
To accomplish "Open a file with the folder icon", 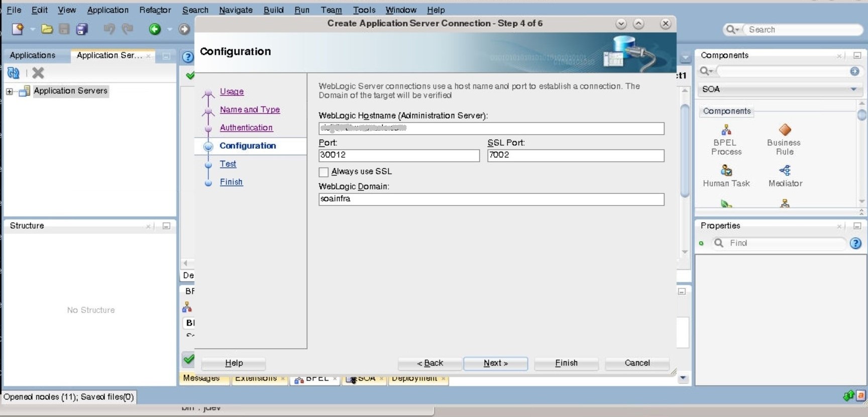I will pos(47,29).
